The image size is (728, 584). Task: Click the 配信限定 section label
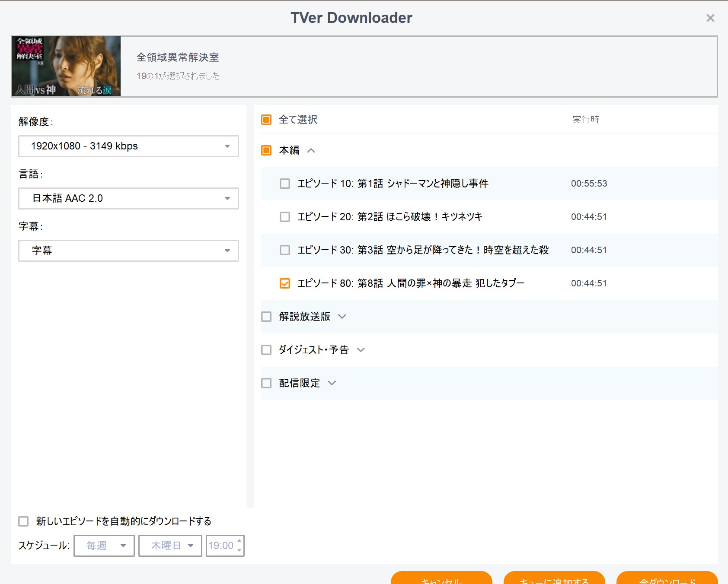[300, 383]
